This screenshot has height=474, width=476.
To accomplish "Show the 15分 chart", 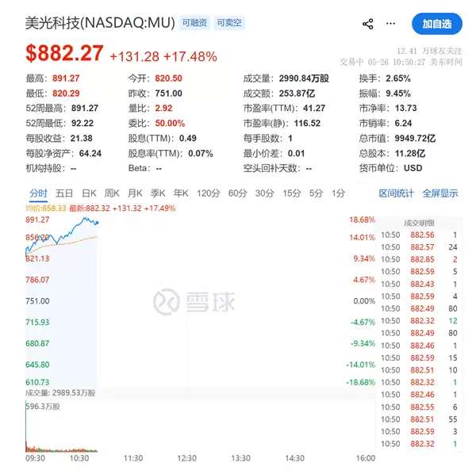I will pos(292,193).
